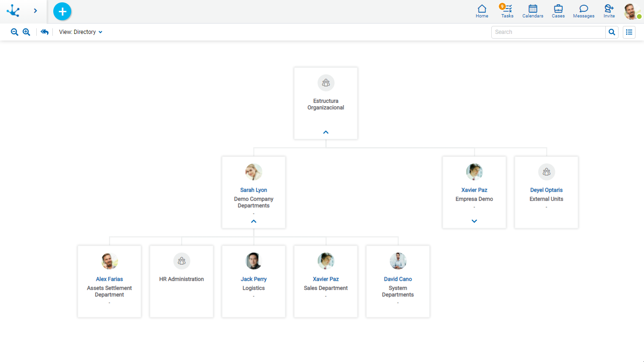644x362 pixels.
Task: Open the Calendars icon
Action: pos(532,11)
